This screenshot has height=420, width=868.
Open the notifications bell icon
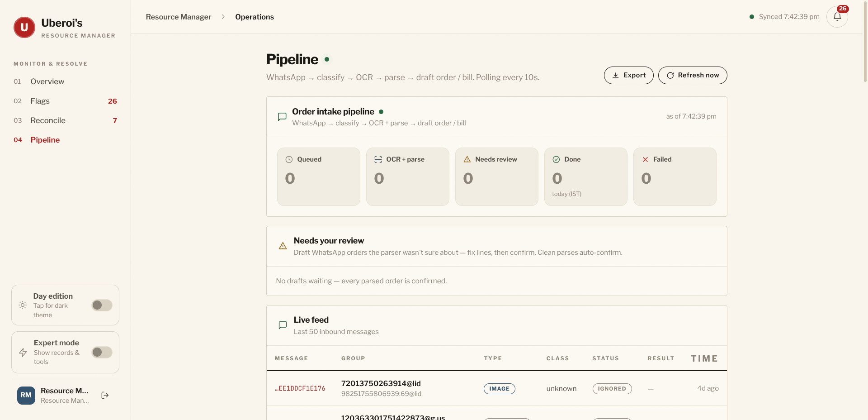[x=837, y=17]
